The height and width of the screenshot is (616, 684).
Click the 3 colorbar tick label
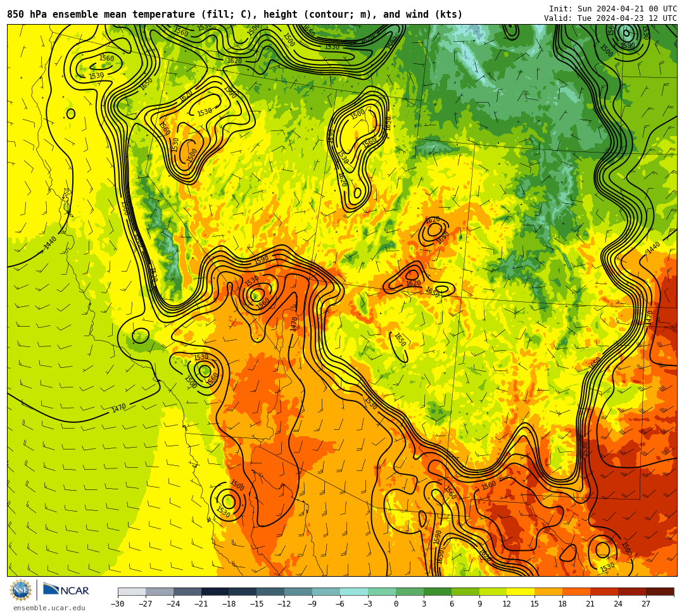tap(424, 604)
